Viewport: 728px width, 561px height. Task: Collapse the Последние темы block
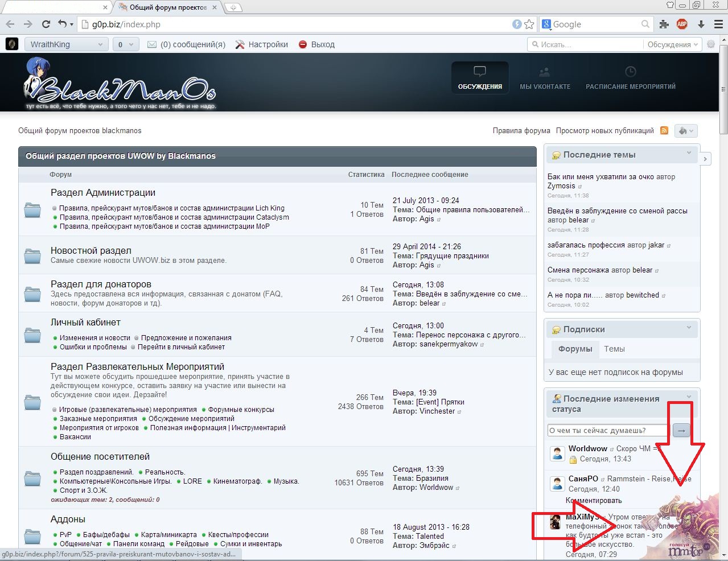tap(689, 153)
